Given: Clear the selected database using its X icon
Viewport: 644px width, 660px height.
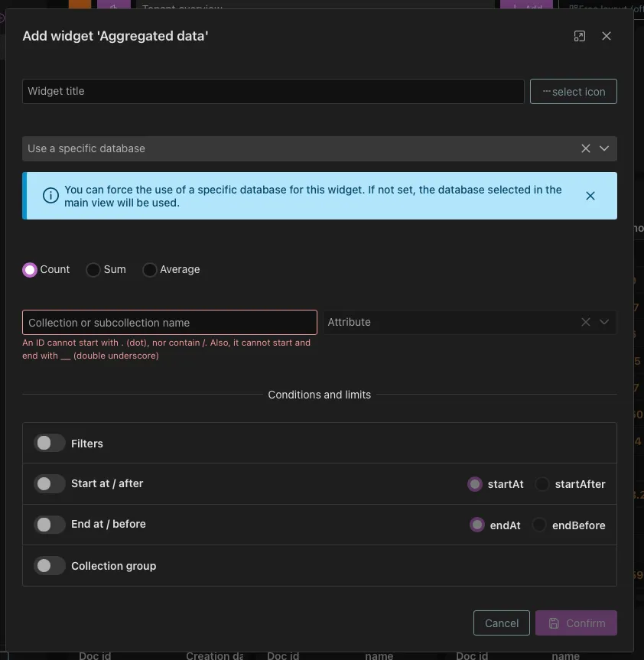Looking at the screenshot, I should (x=585, y=148).
